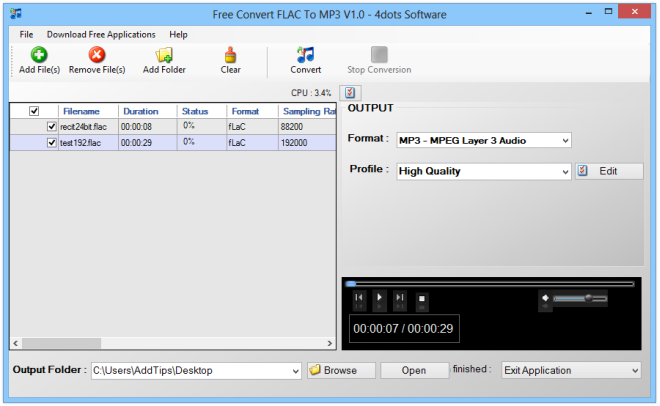
Task: Click the Add Folder icon
Action: (x=164, y=55)
